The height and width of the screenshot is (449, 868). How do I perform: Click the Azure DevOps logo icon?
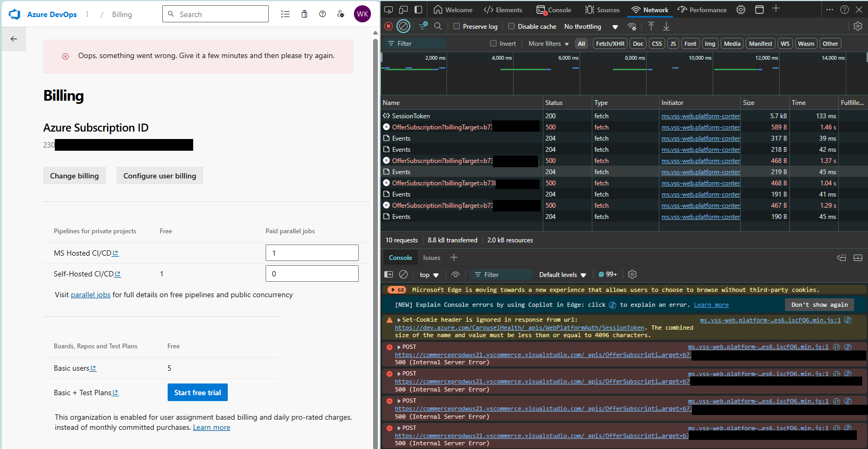[14, 14]
